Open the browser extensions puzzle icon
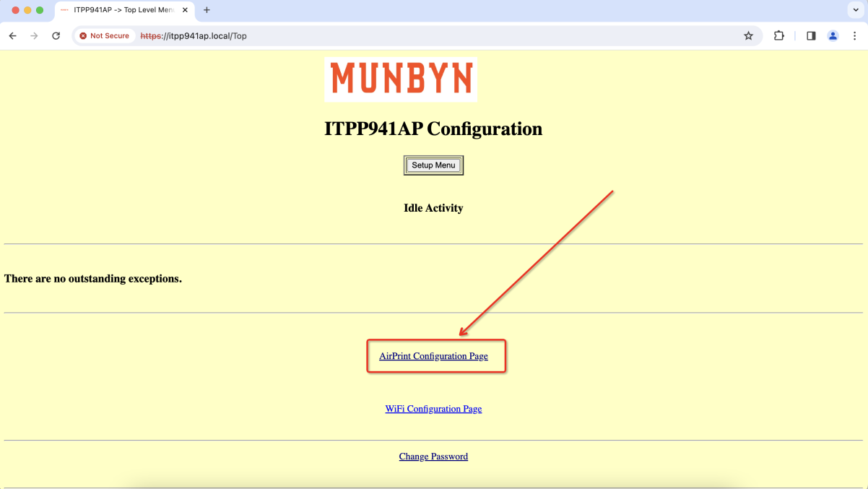 779,35
